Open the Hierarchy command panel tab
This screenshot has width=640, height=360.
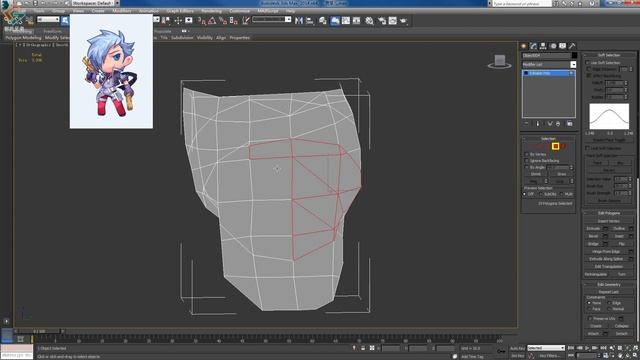pyautogui.click(x=543, y=46)
